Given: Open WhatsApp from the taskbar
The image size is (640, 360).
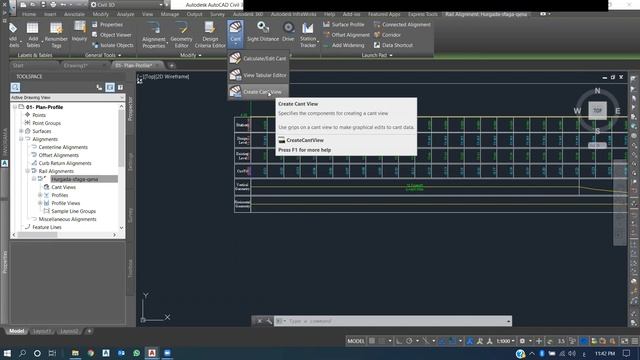Looking at the screenshot, I should (136, 353).
